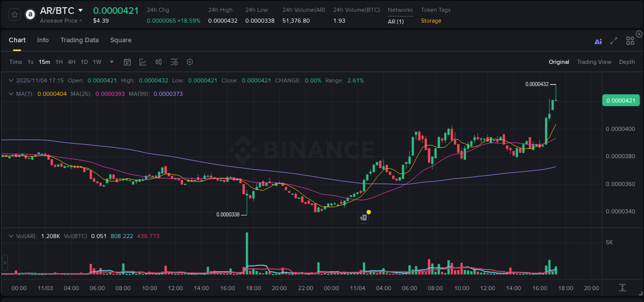Open chart settings via hexagon gear icon

tap(190, 61)
